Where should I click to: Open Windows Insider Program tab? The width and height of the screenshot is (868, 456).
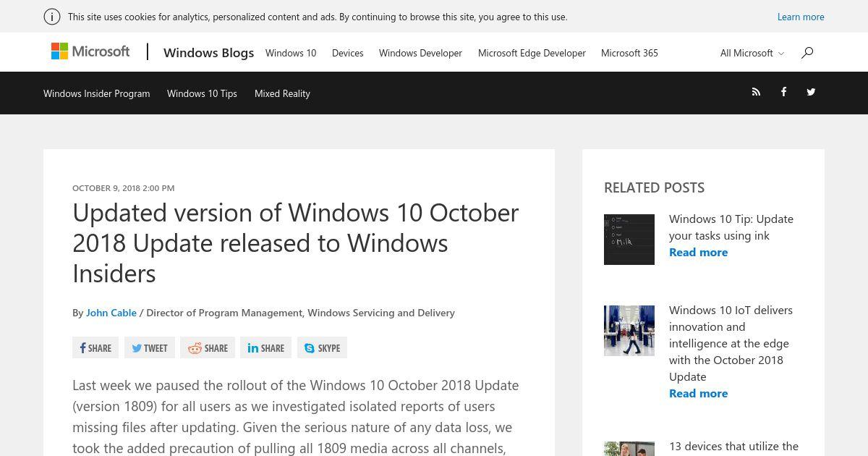(x=97, y=93)
